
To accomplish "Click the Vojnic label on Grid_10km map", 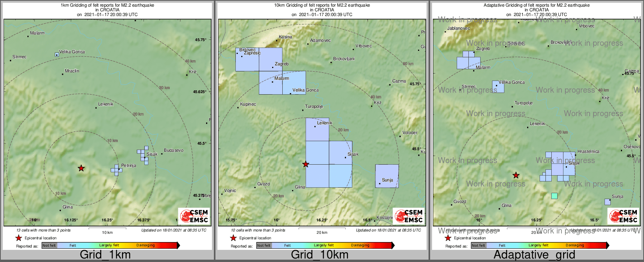I will tap(230, 190).
